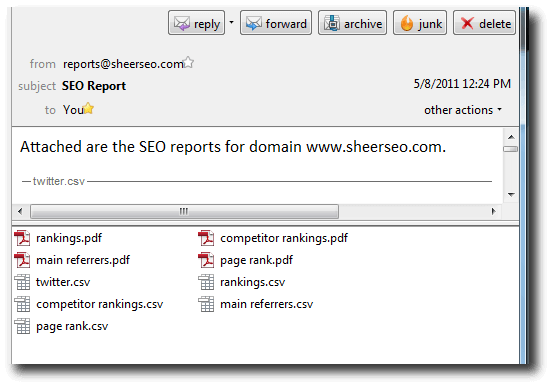Viewport: 552px width, 387px height.
Task: Open the page rank.csv spreadsheet icon
Action: pyautogui.click(x=22, y=326)
